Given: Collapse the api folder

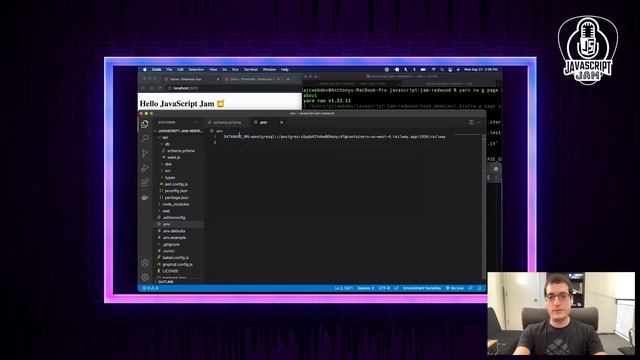Looking at the screenshot, I should point(165,138).
